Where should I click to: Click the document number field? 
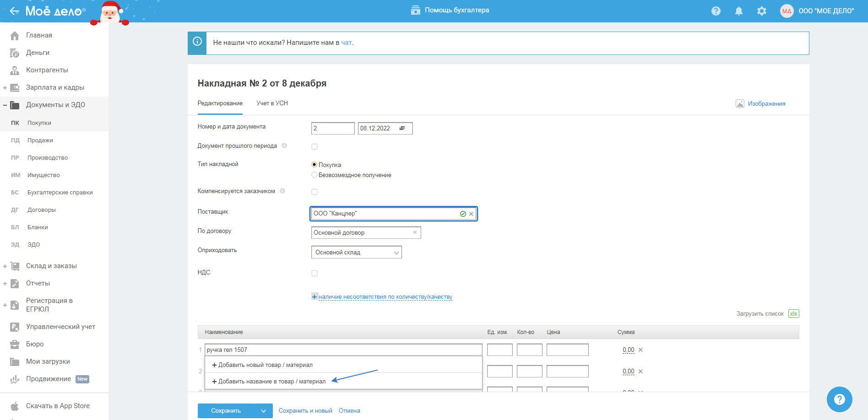[x=333, y=128]
